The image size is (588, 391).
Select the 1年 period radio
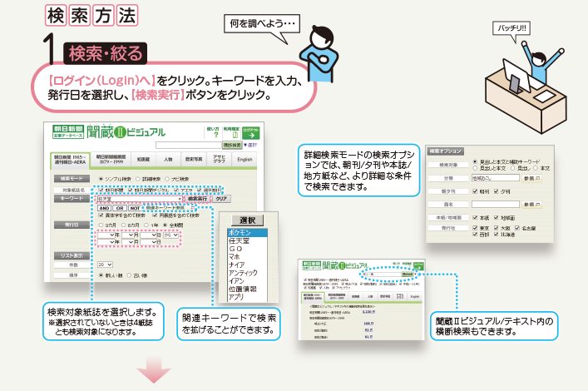[146, 225]
